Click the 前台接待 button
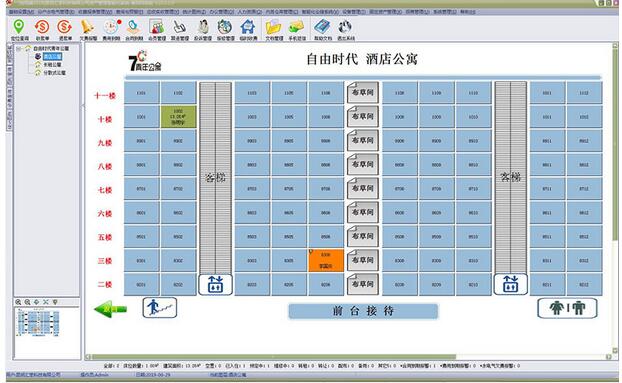The height and width of the screenshot is (383, 622). click(x=363, y=311)
